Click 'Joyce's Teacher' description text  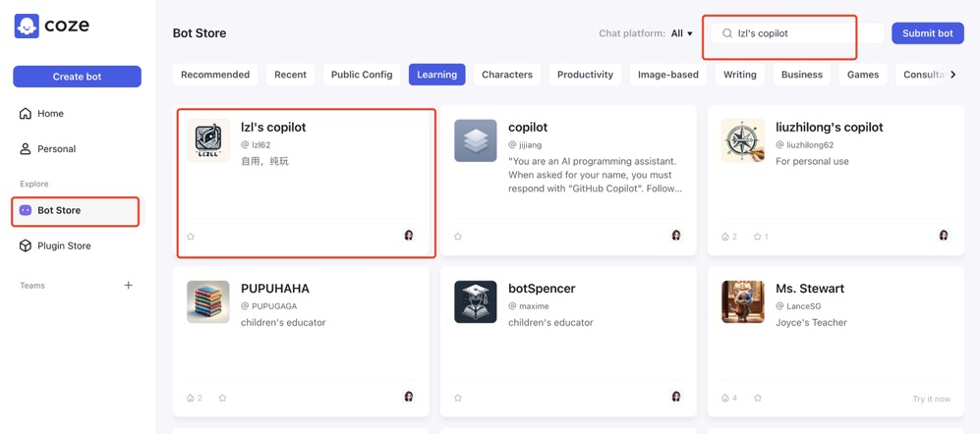811,323
